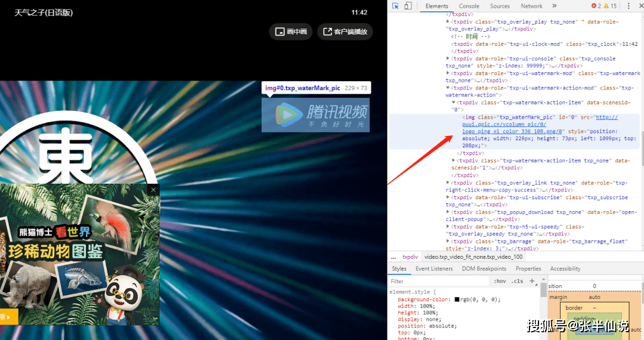Open the Event Listeners tab

click(x=434, y=268)
